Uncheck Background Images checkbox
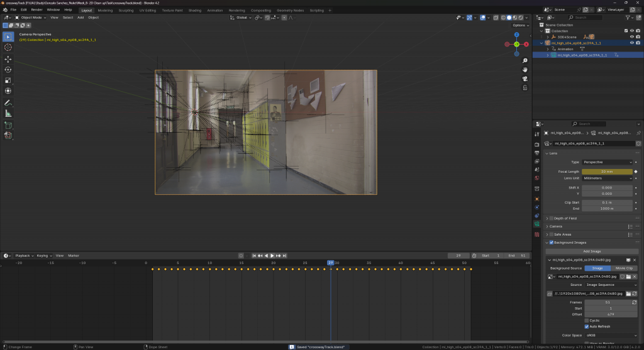Screen dimensions: 644x350 coord(551,243)
